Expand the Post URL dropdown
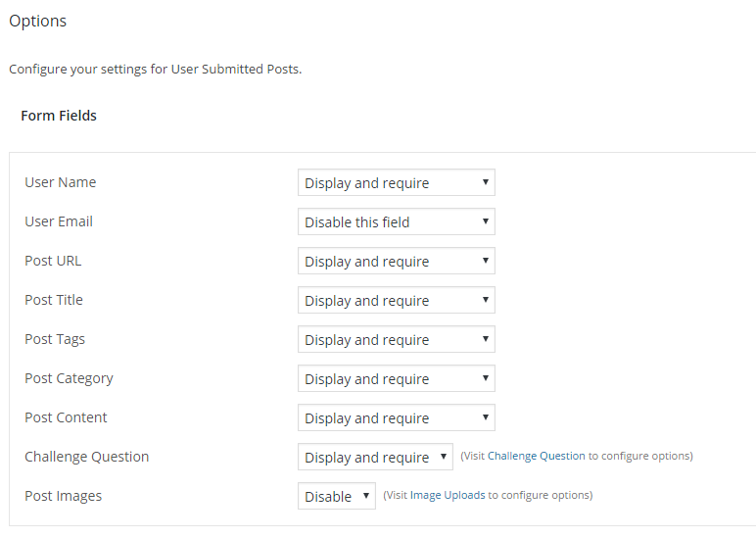 coord(396,262)
